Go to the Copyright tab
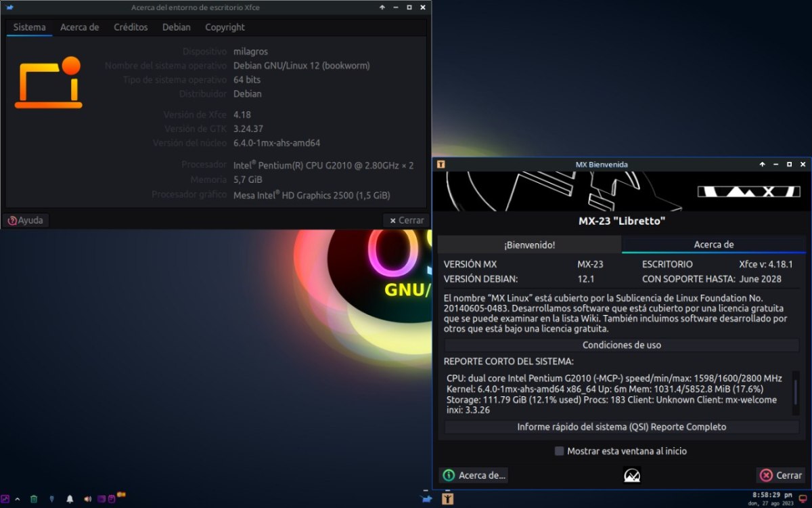Viewport: 812px width, 508px height. (x=225, y=27)
